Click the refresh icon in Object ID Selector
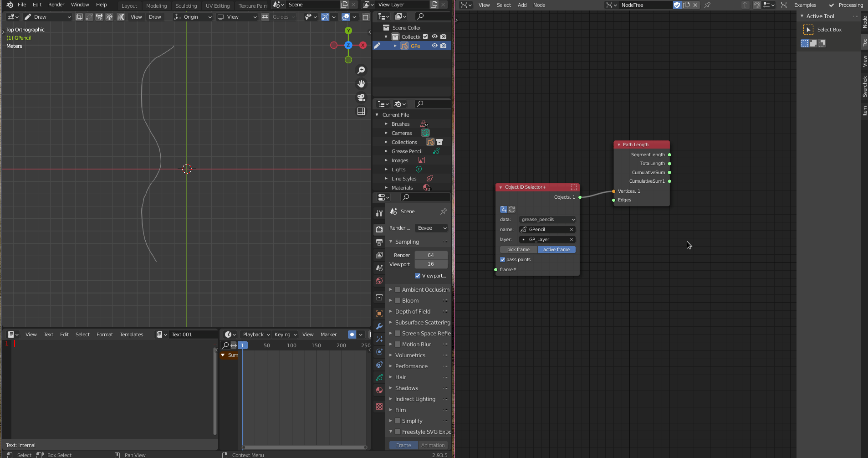 (x=512, y=210)
